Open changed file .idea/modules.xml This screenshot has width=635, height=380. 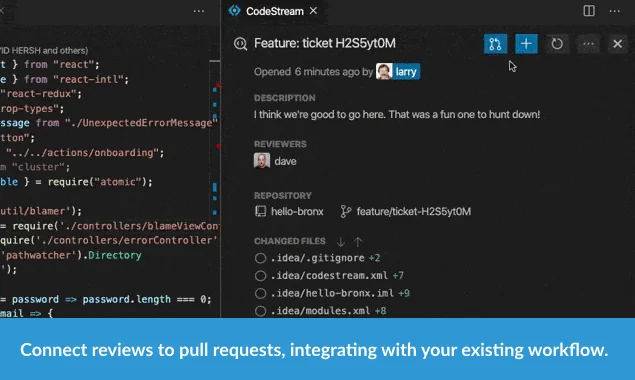(x=320, y=311)
